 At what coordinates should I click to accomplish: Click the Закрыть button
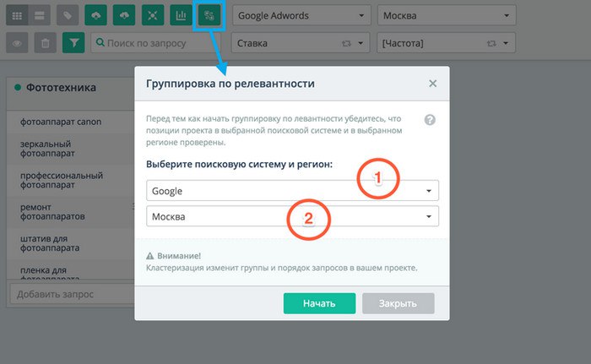pos(399,303)
